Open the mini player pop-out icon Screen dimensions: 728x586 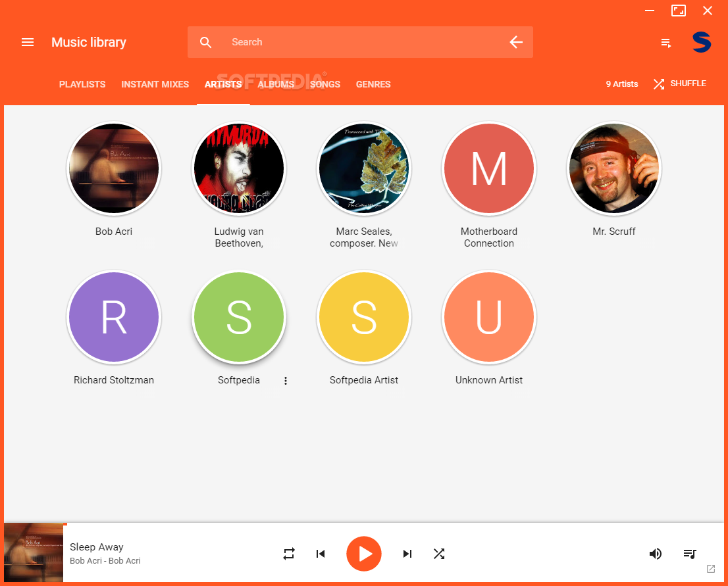tap(711, 569)
